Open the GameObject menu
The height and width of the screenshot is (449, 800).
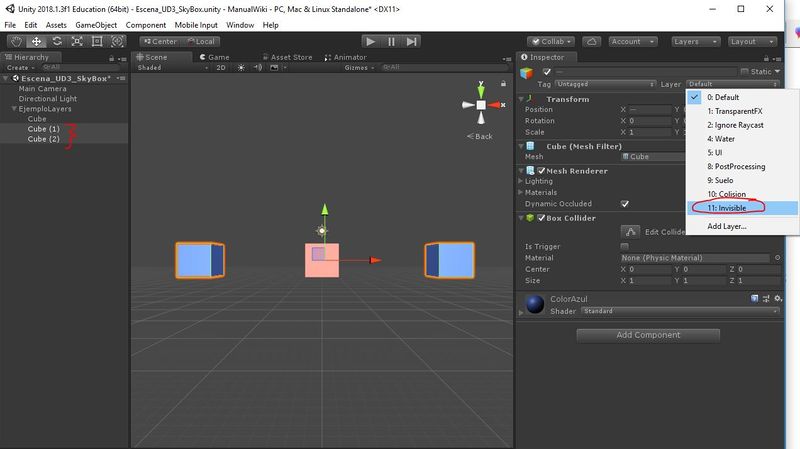[96, 25]
